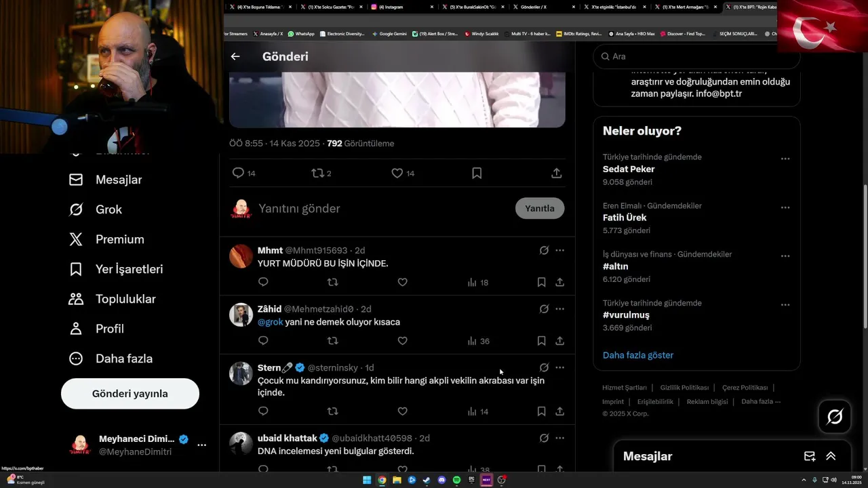Open more options on Mhmt's reply

tap(559, 250)
